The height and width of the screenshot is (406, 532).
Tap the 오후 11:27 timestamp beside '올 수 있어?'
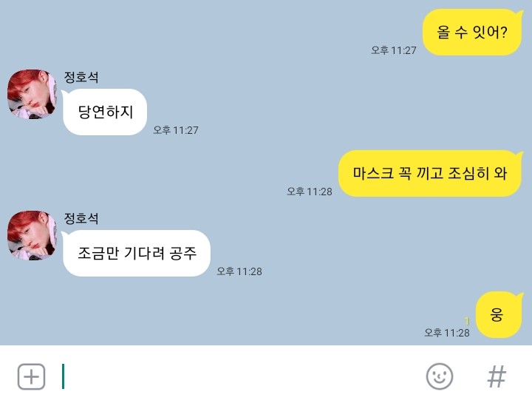[x=394, y=50]
